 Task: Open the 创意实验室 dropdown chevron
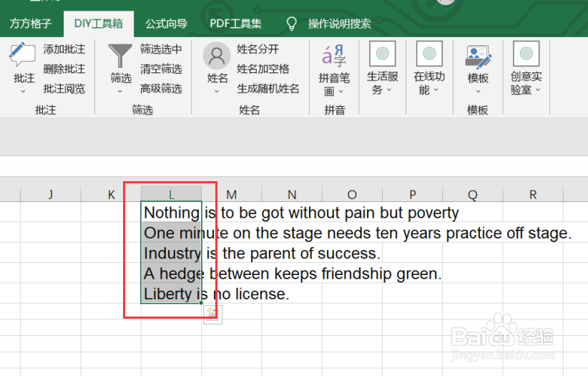pyautogui.click(x=538, y=90)
